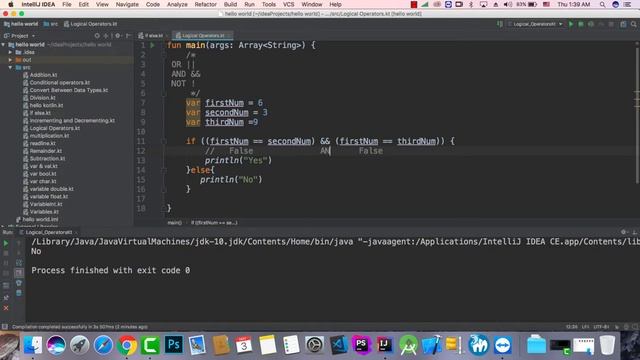
Task: Collapse the hello world project root
Action: click(3, 45)
